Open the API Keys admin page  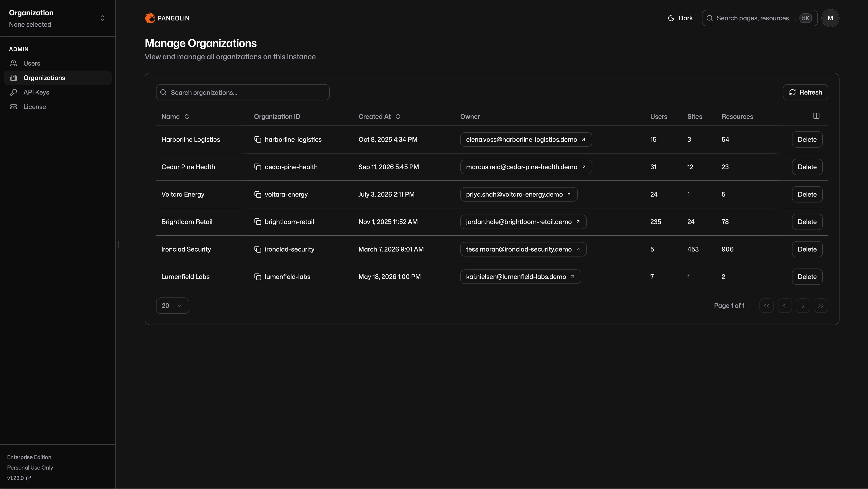point(57,92)
